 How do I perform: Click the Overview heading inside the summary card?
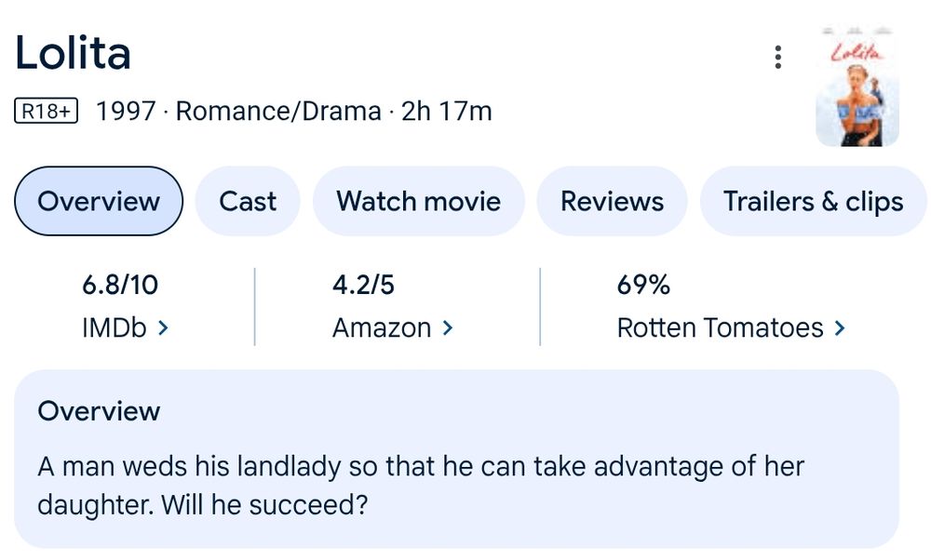[x=99, y=411]
